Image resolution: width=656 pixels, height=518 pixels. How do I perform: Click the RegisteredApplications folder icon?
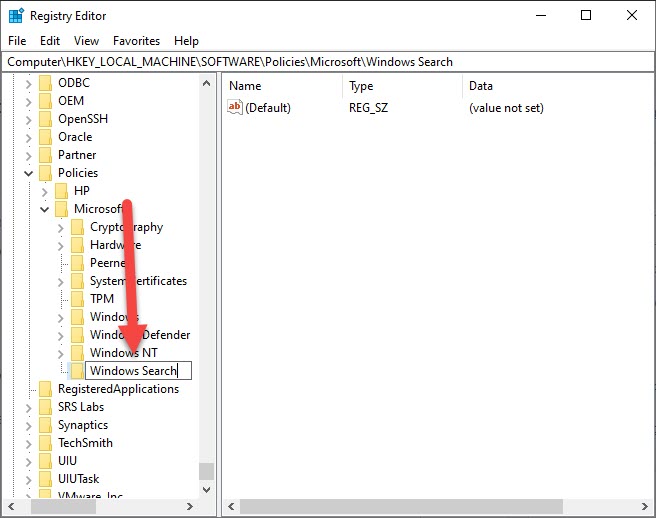(45, 389)
